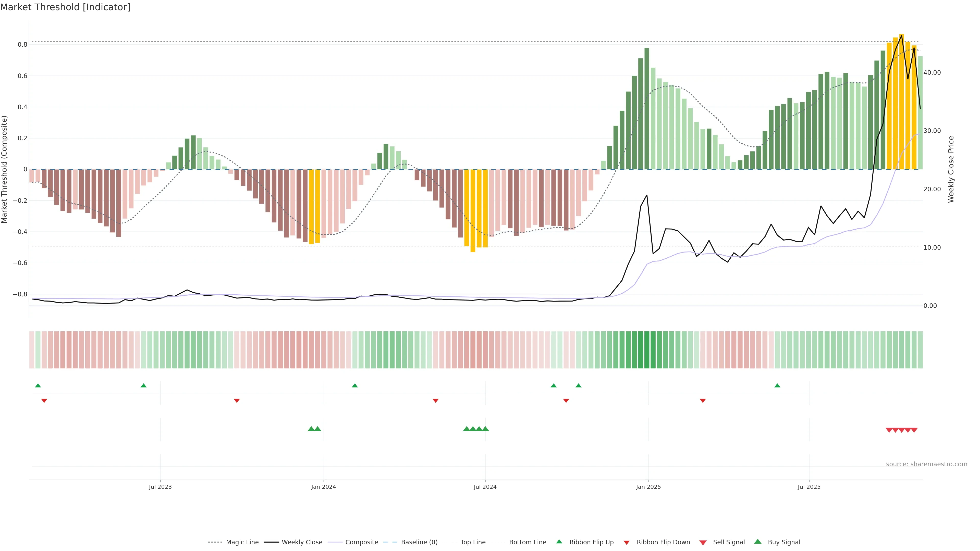The width and height of the screenshot is (980, 551).
Task: Toggle Top Line legend entry
Action: pos(473,542)
